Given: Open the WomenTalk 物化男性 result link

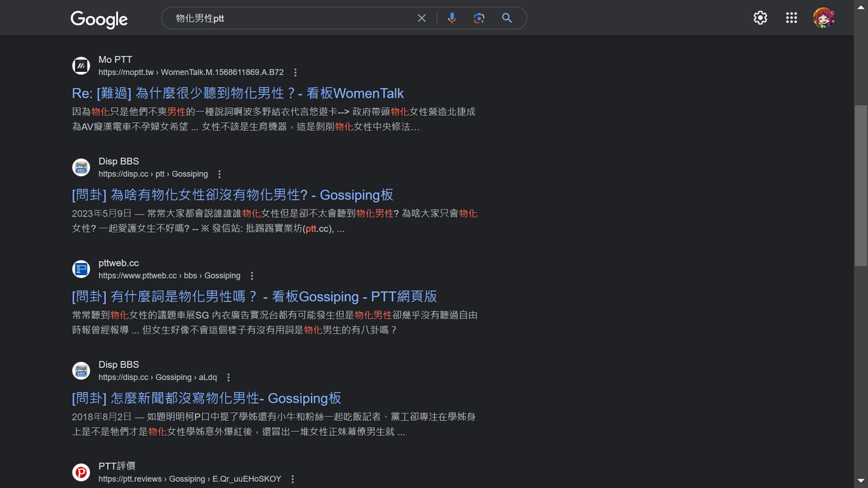Looking at the screenshot, I should [238, 94].
